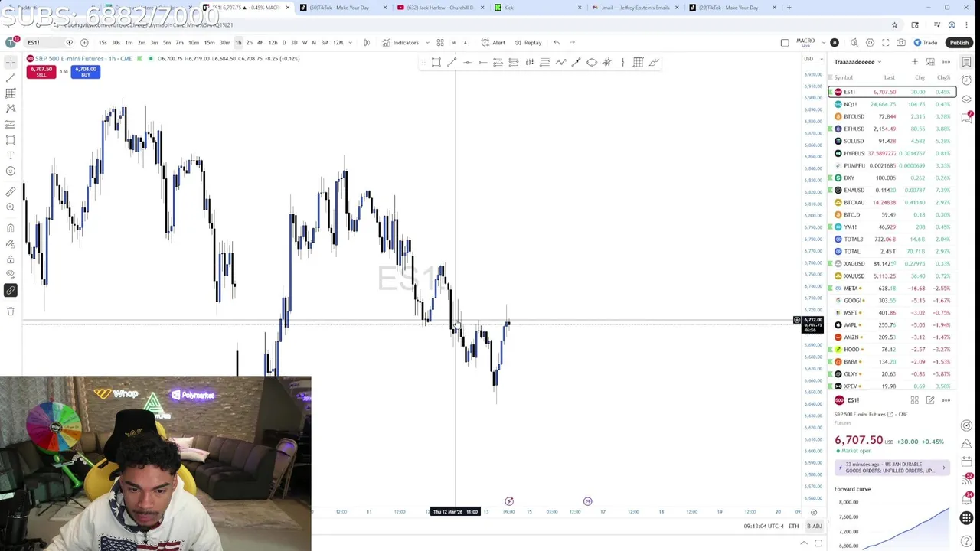This screenshot has height=551, width=980.
Task: Open the economic calendar in right sidebar
Action: tap(967, 461)
